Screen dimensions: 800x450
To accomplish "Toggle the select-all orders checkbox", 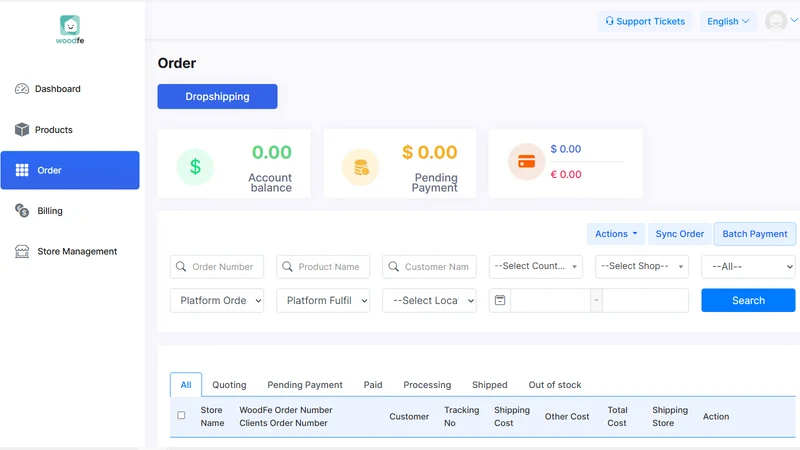I will coord(181,415).
